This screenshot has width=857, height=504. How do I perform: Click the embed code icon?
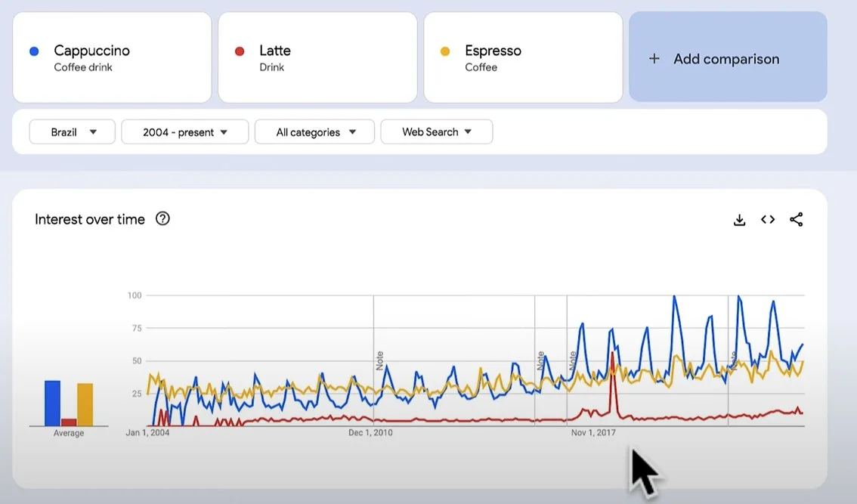click(x=768, y=220)
